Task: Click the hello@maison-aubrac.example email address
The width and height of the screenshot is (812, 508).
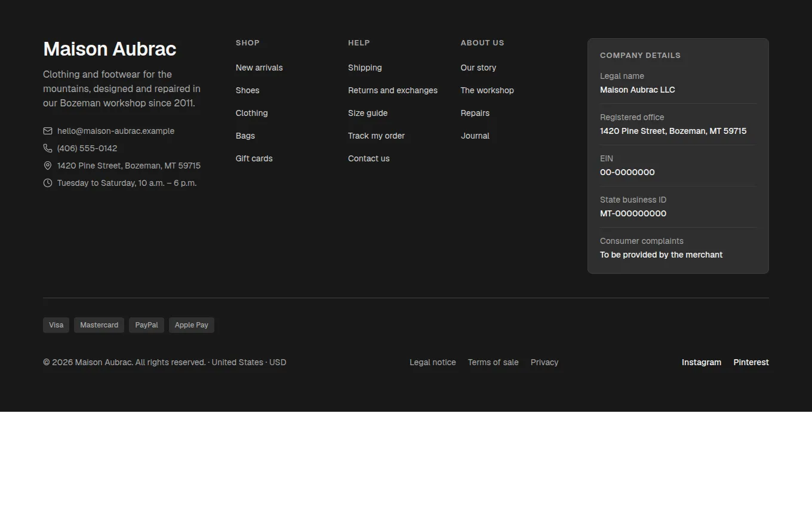Action: click(x=116, y=131)
